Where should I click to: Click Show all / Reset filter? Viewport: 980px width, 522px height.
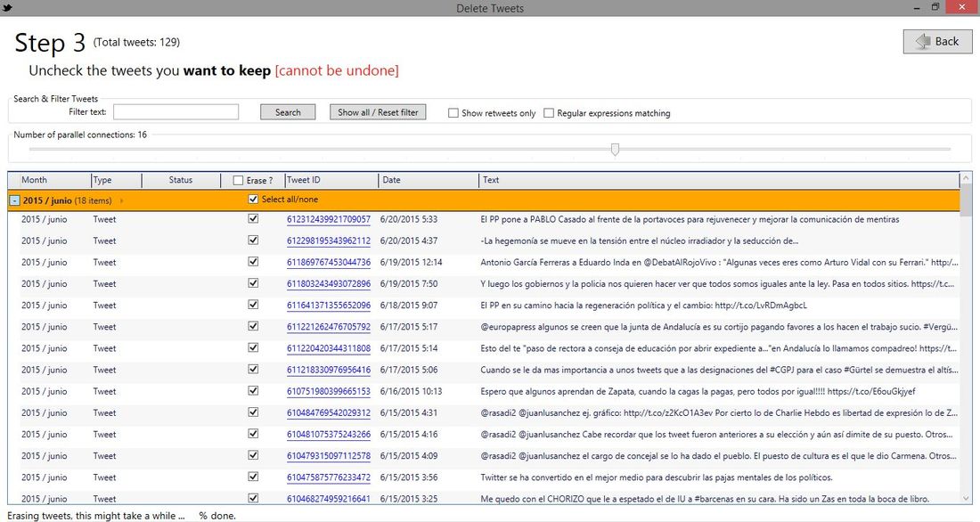(378, 112)
